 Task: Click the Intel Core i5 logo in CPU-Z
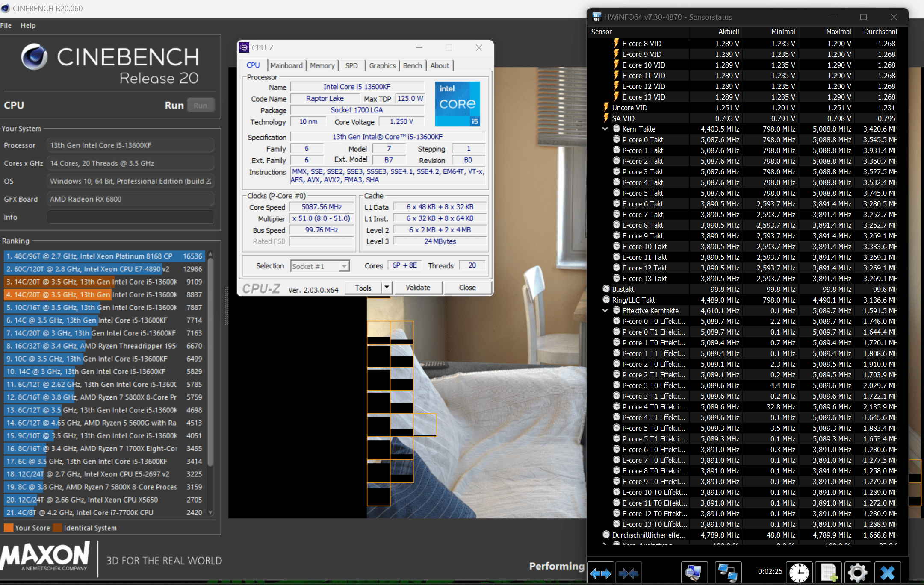[x=457, y=104]
